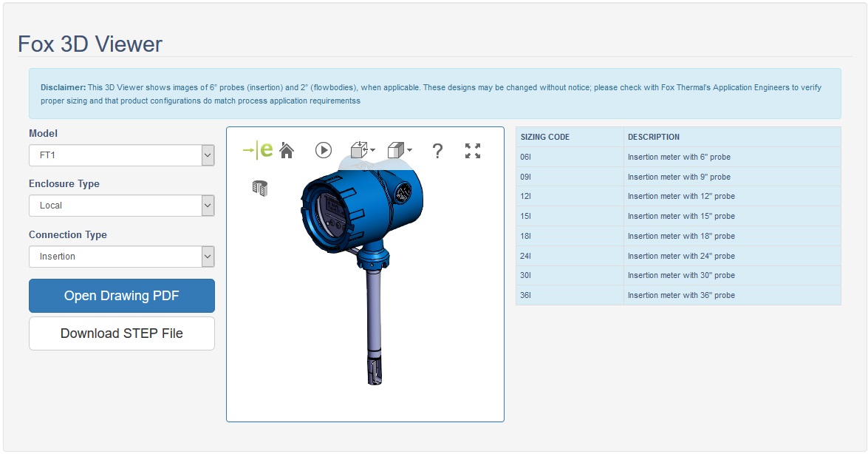Click the eDrawings logo icon

click(258, 150)
